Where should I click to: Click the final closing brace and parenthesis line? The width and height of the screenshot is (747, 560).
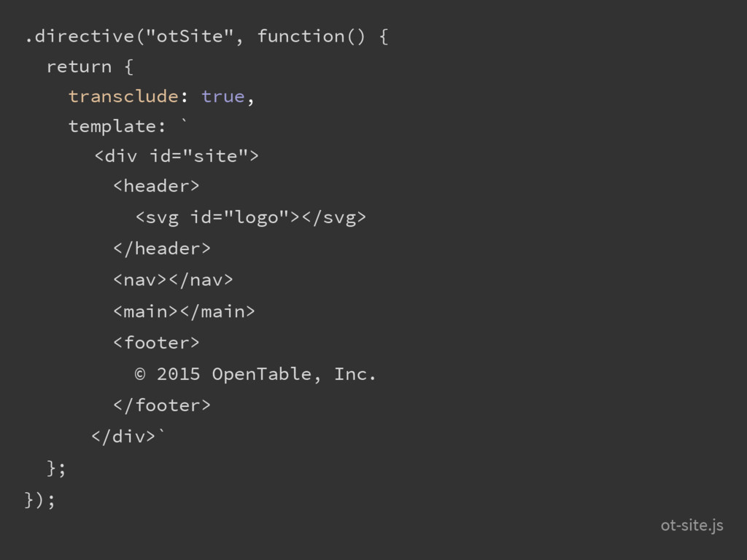(x=40, y=500)
